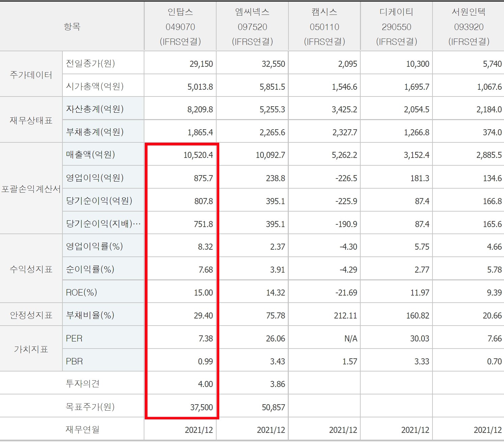Click the 서원인텍 company header
The image size is (504, 442).
pyautogui.click(x=469, y=27)
